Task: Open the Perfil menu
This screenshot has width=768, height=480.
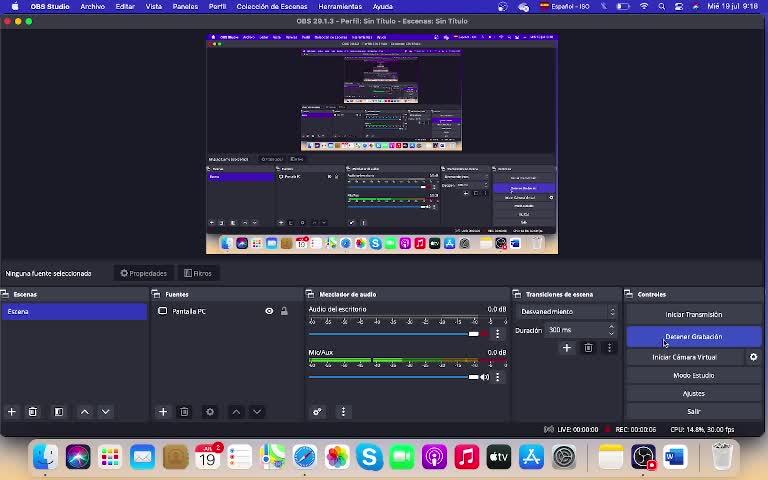Action: point(217,6)
